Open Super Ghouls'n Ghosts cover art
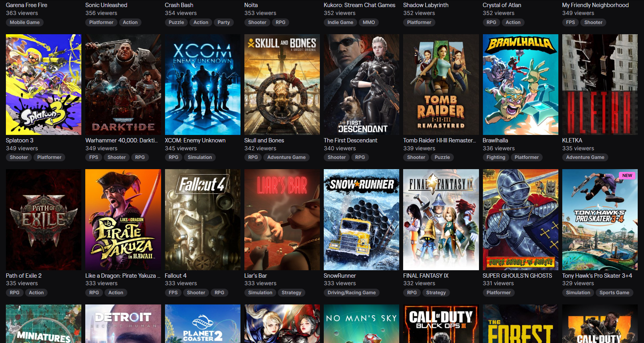644x343 pixels. [x=521, y=219]
